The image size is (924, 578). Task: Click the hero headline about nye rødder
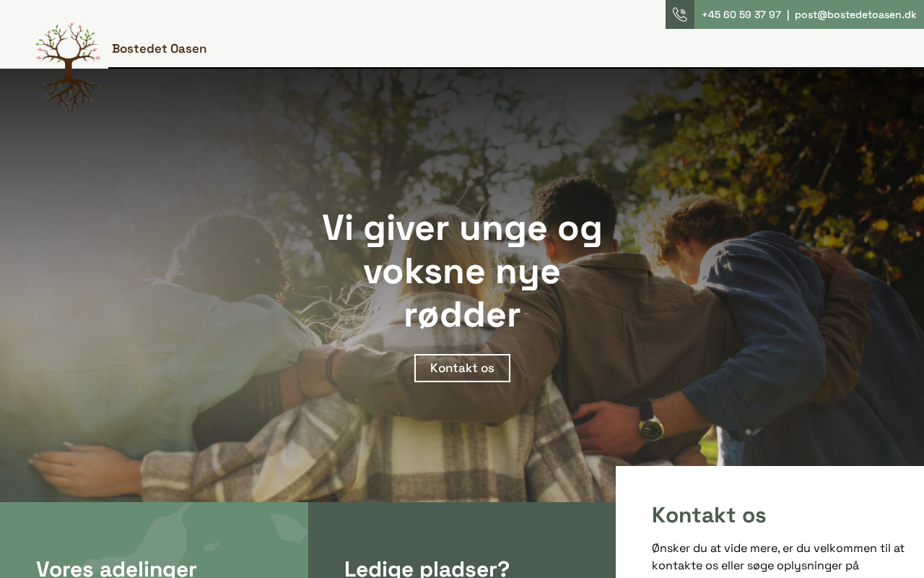tap(462, 272)
